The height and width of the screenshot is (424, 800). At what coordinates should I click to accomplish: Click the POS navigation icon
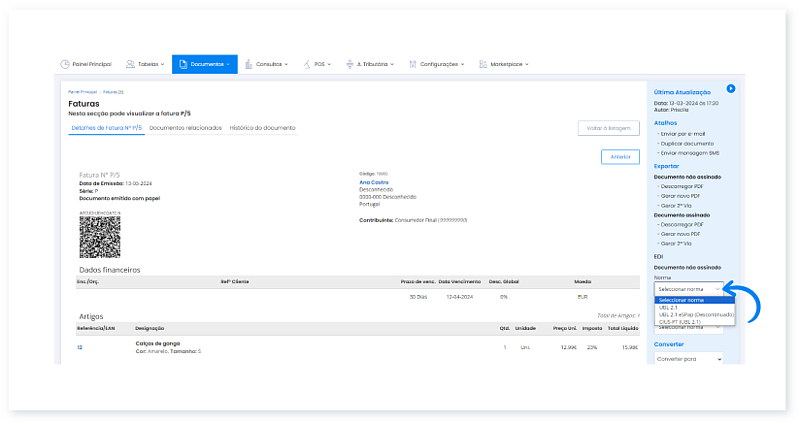click(307, 64)
